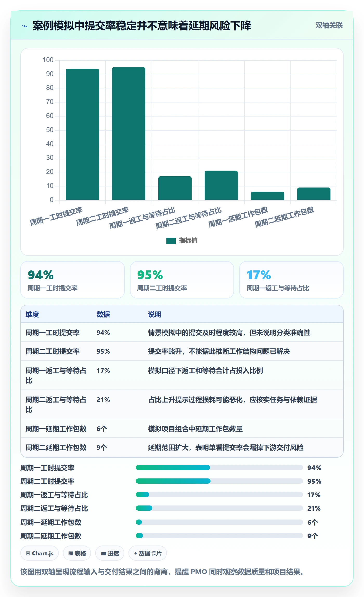Click the 周期二延期工作包数 9个 progress bar

click(x=219, y=536)
